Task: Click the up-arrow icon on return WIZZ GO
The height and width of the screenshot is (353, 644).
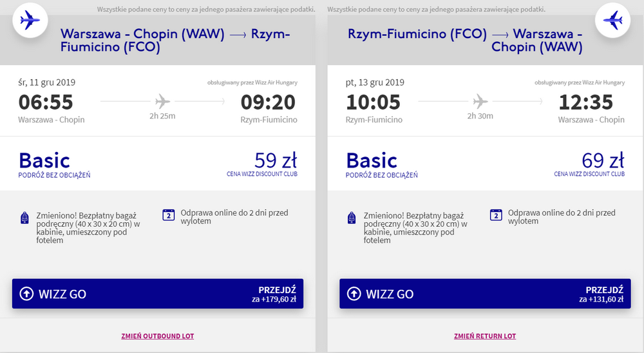Action: 354,294
